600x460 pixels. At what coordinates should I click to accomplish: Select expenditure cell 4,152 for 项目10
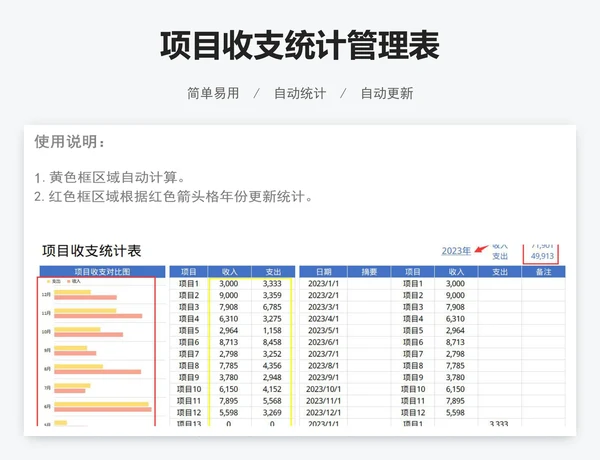click(x=272, y=389)
